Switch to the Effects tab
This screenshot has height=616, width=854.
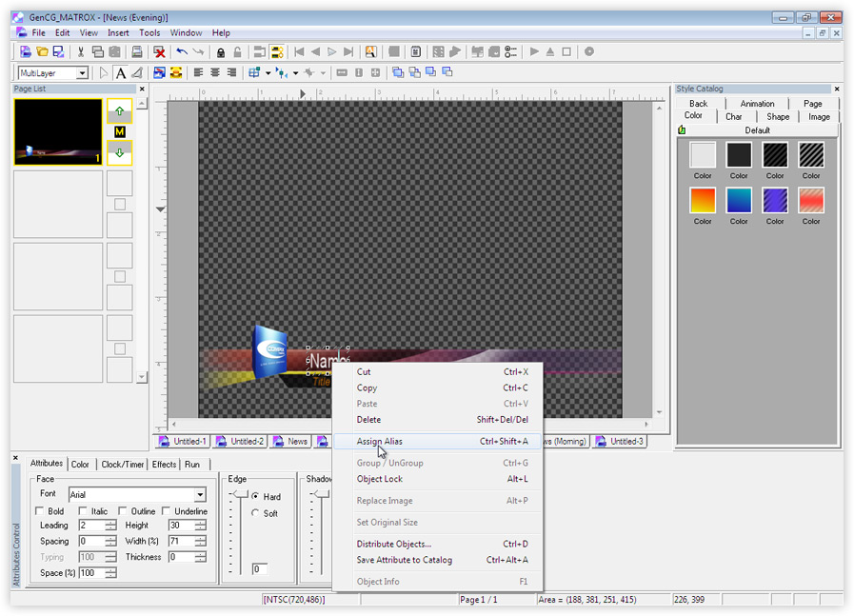pos(164,464)
